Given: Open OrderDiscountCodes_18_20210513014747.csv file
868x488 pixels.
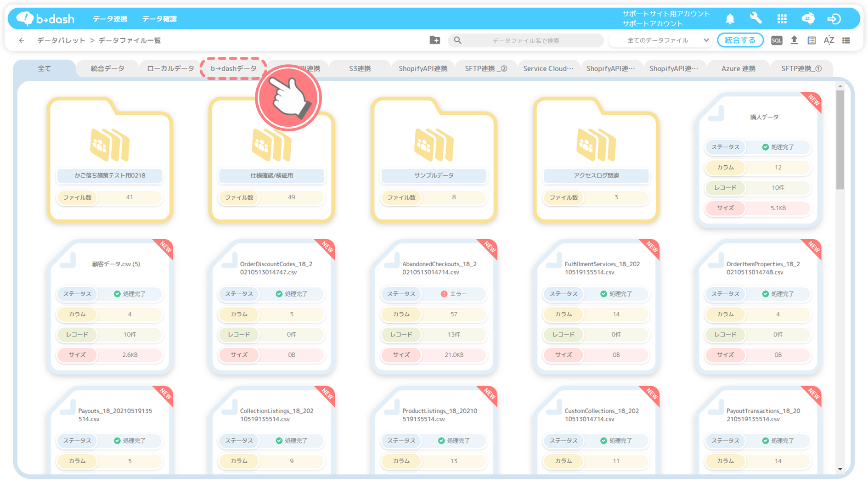Looking at the screenshot, I should [272, 307].
